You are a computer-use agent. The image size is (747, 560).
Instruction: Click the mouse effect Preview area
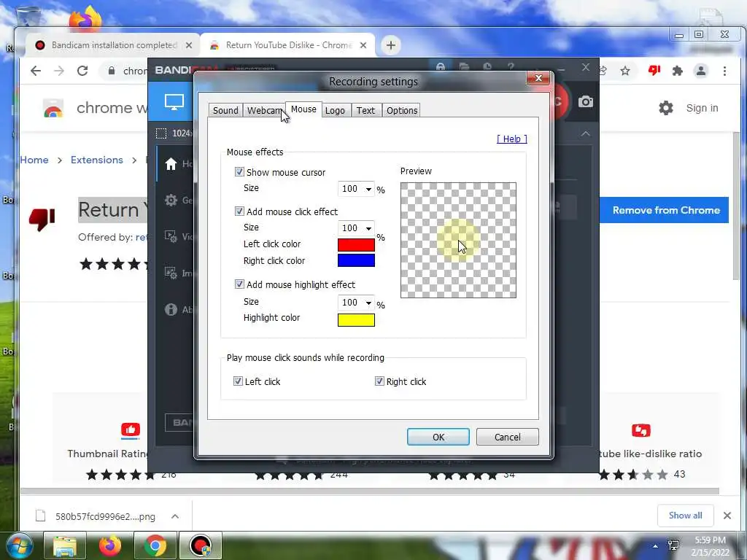[458, 240]
